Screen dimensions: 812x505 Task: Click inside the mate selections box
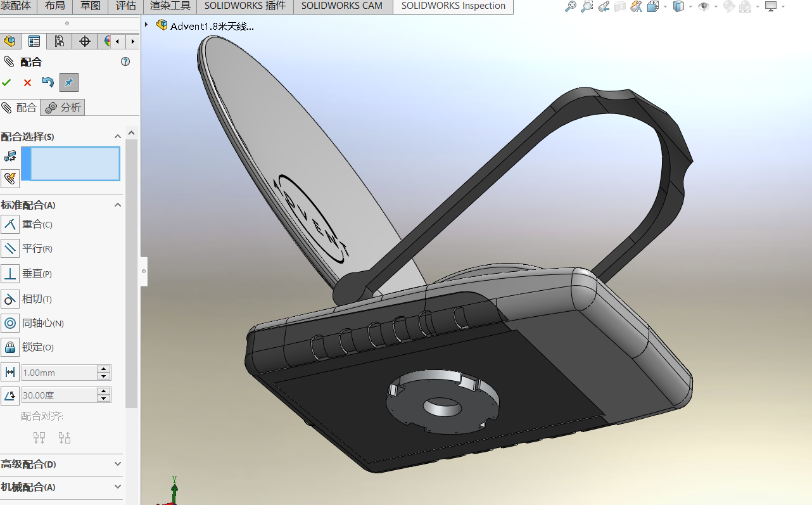point(71,163)
